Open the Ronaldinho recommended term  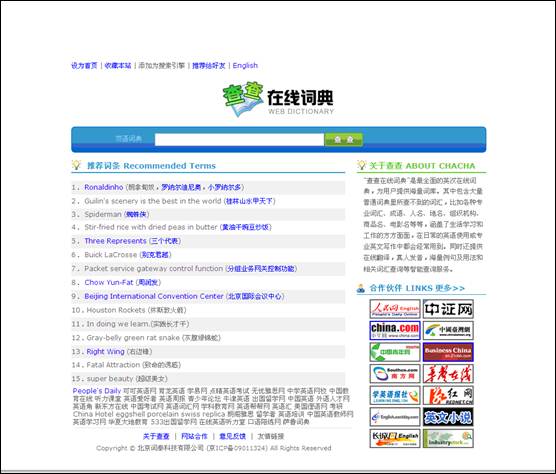click(x=104, y=187)
